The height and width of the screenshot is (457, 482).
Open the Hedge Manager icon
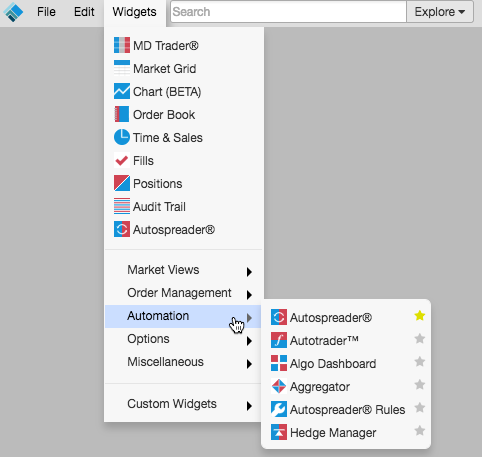[x=279, y=432]
